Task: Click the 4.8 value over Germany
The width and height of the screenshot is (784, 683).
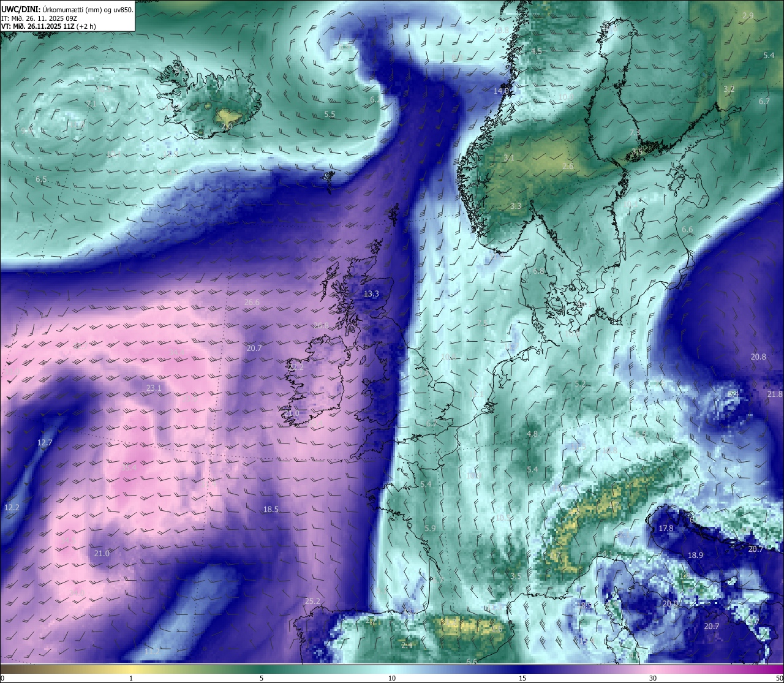Action: [532, 434]
